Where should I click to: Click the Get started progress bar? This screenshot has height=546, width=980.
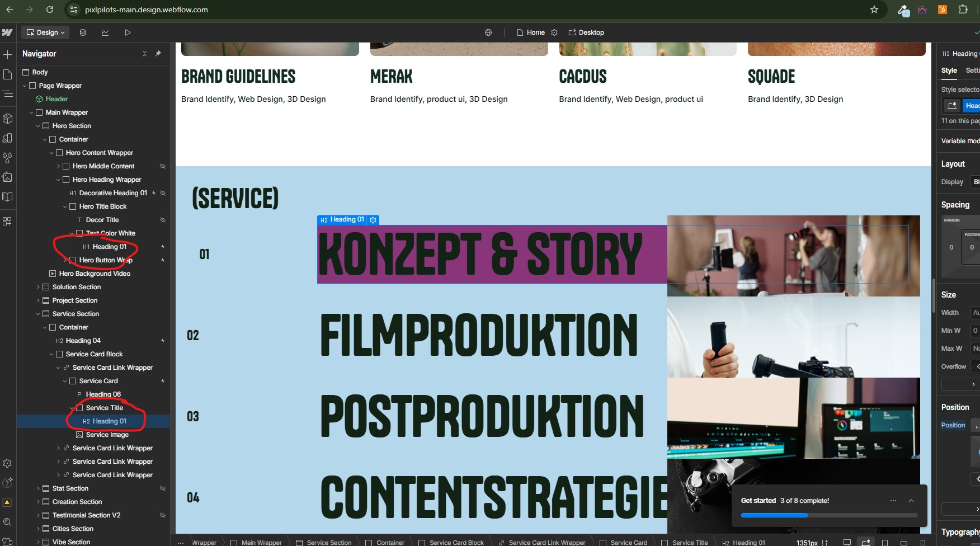(830, 515)
